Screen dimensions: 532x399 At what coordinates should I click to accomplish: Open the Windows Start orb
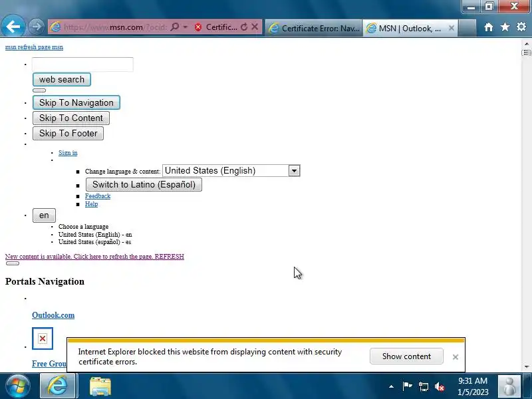[18, 386]
